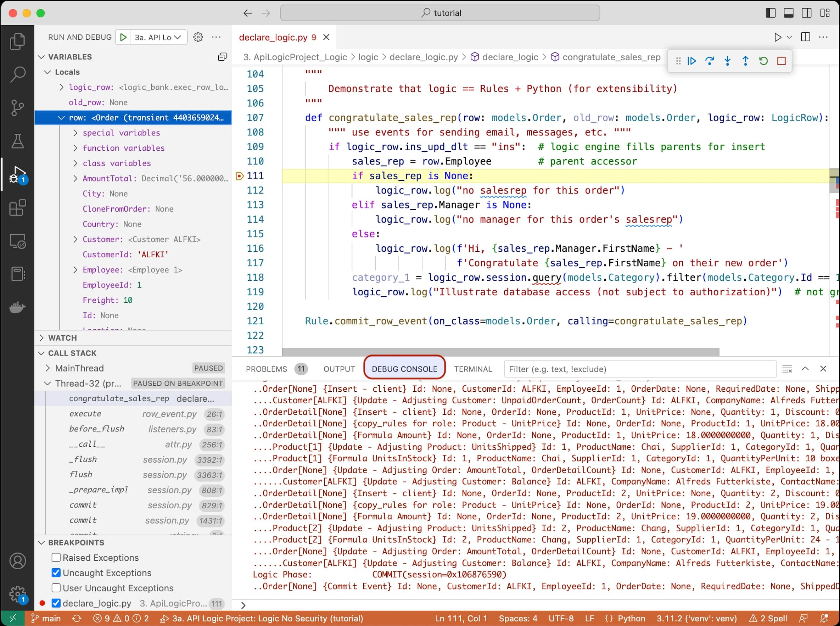Click Step Out in debug toolbar
This screenshot has height=626, width=840.
pyautogui.click(x=745, y=61)
